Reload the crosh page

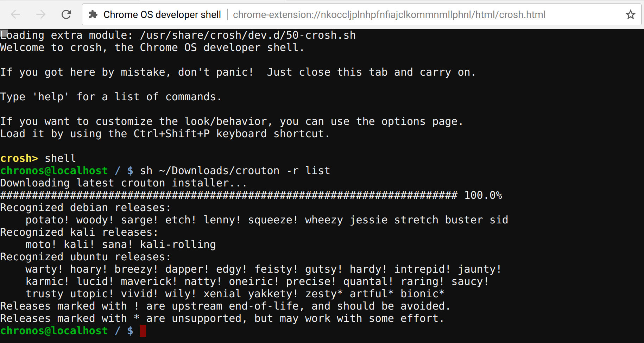tap(66, 14)
